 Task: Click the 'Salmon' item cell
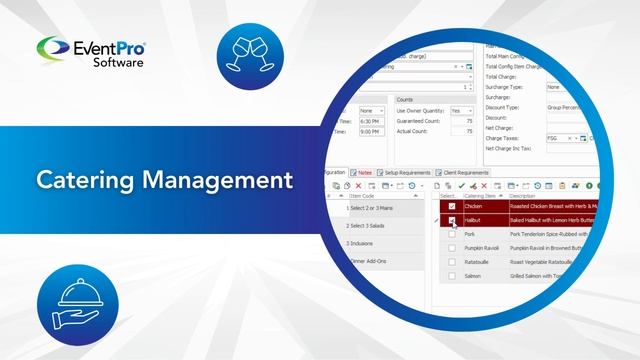click(486, 276)
